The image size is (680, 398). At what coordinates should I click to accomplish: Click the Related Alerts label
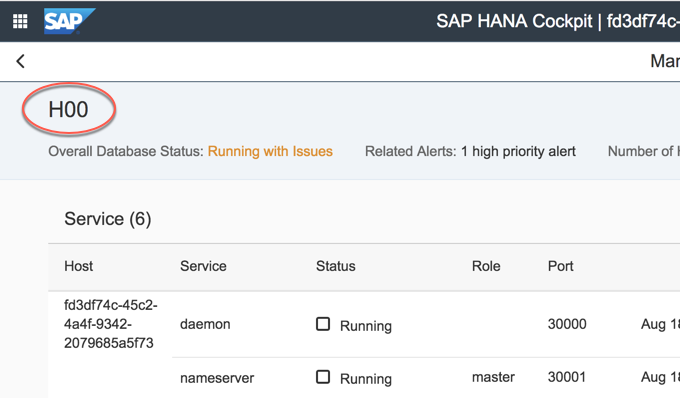pyautogui.click(x=411, y=151)
